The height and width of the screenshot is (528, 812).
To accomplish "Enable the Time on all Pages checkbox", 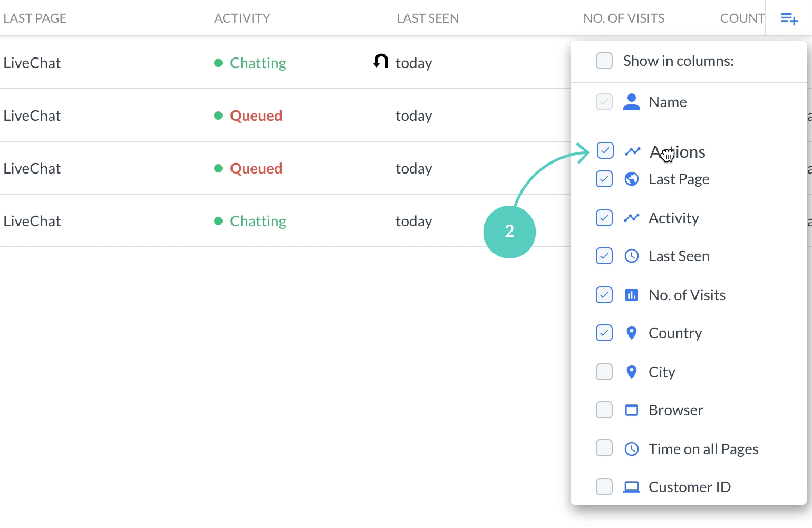I will (604, 448).
